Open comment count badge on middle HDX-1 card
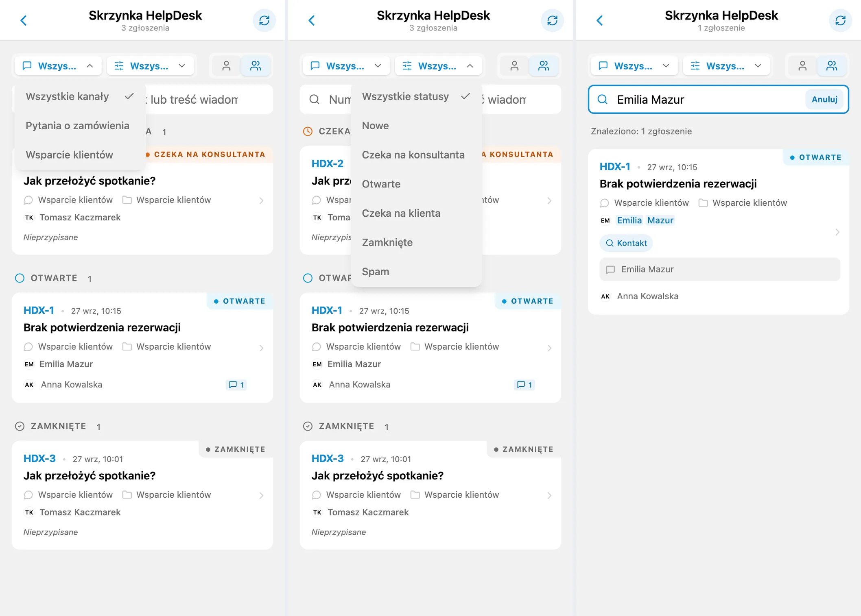The image size is (861, 616). 524,385
